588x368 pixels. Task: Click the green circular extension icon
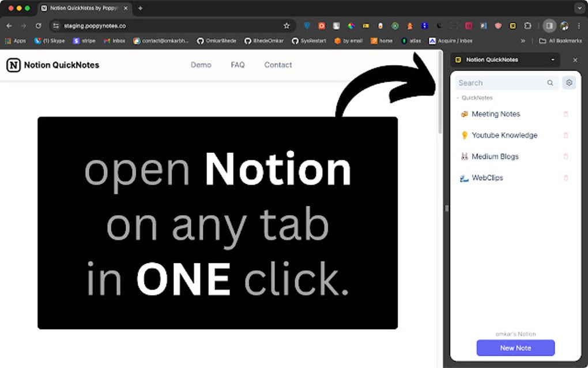click(395, 25)
